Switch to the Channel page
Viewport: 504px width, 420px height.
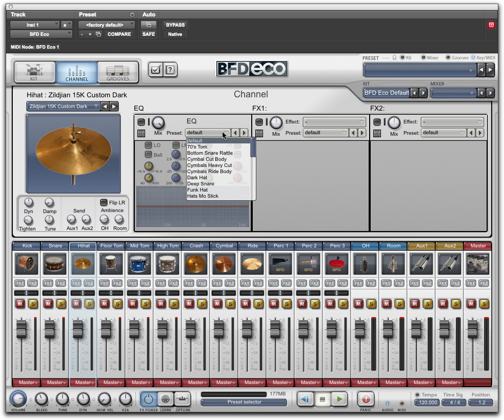(x=76, y=72)
